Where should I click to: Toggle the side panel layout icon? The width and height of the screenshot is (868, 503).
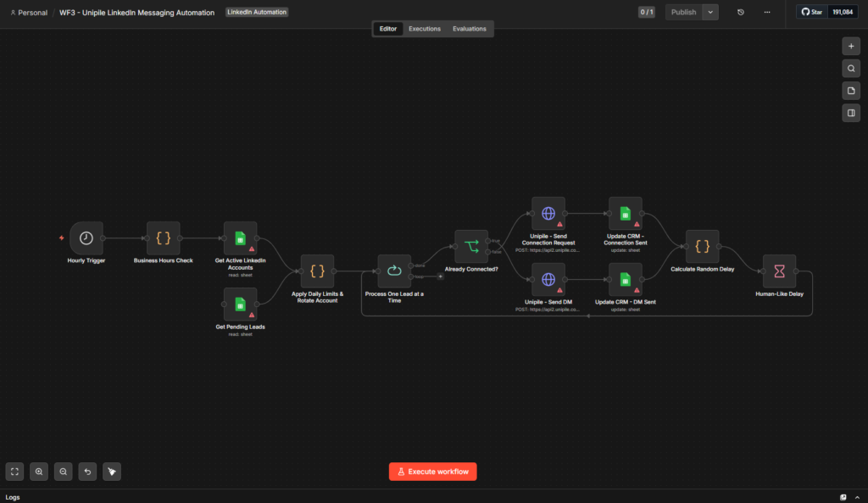851,113
